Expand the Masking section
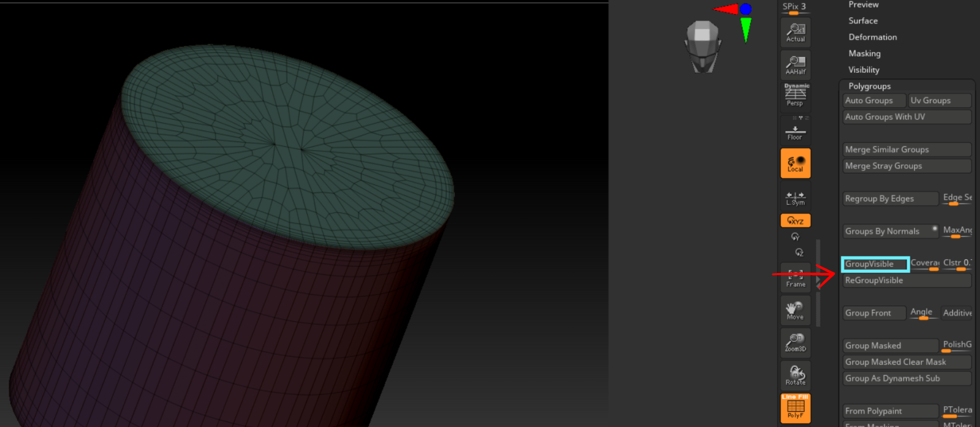The width and height of the screenshot is (980, 427). (864, 54)
